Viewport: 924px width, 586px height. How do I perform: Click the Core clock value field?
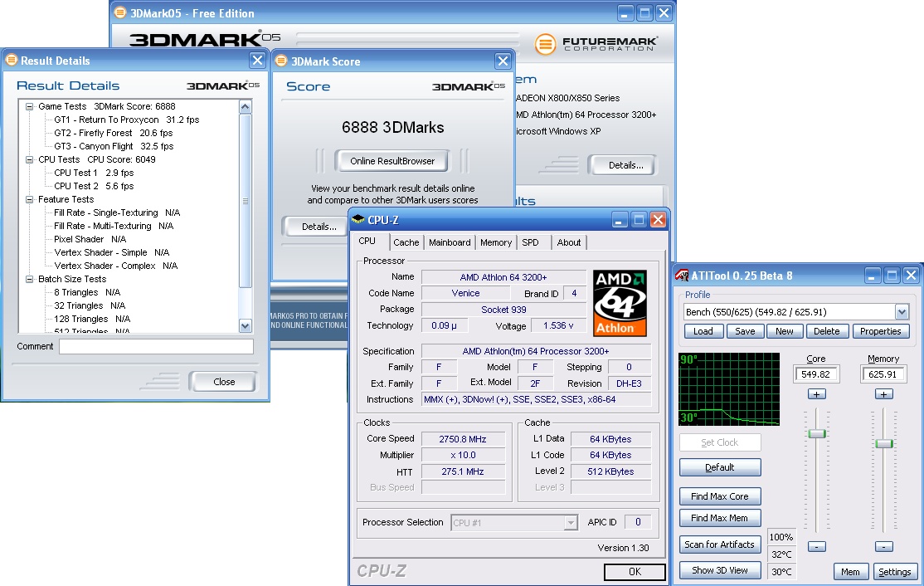click(816, 374)
